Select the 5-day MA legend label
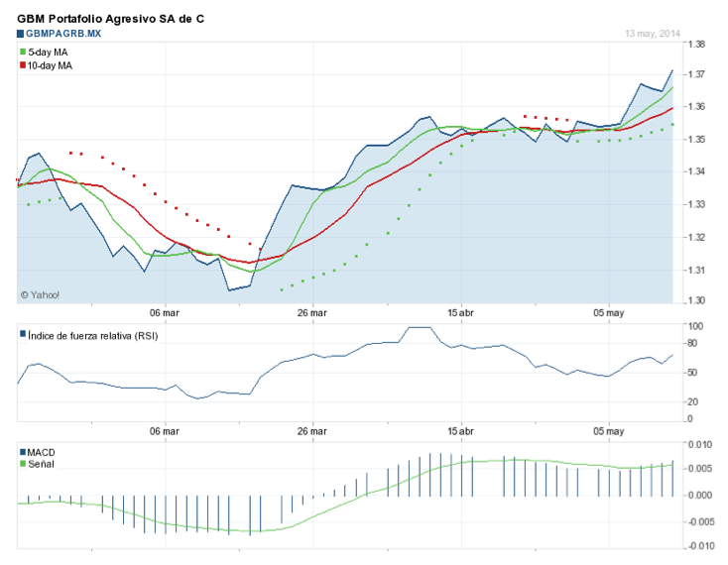Screen dimensions: 728x565 click(x=48, y=53)
